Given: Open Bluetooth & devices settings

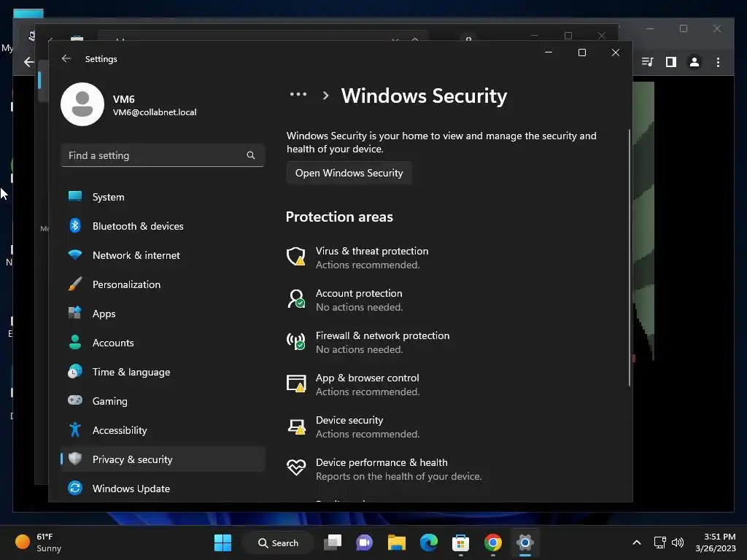Looking at the screenshot, I should point(163,226).
